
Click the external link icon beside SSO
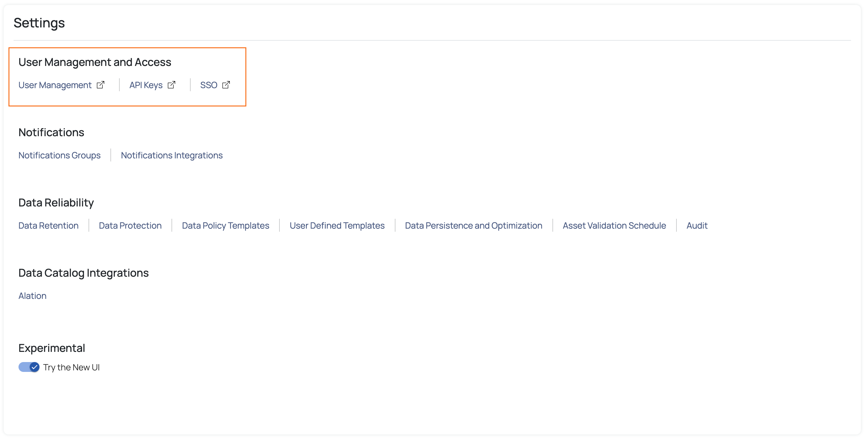226,85
